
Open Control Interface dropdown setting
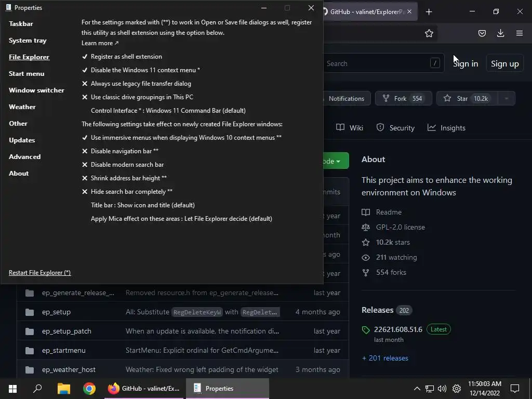[x=168, y=111]
